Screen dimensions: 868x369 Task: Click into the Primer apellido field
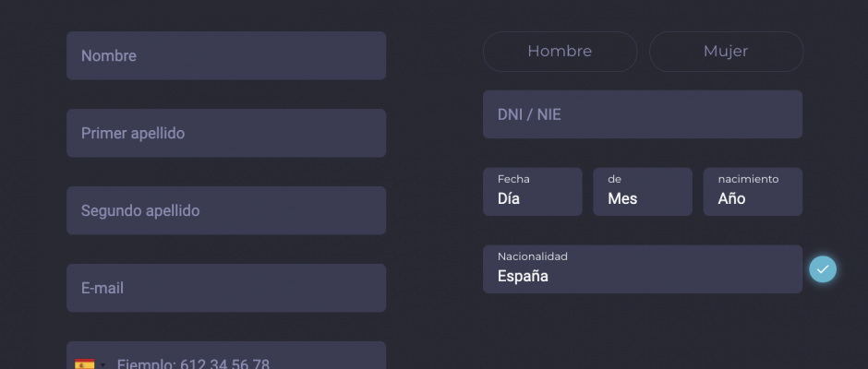(x=226, y=134)
